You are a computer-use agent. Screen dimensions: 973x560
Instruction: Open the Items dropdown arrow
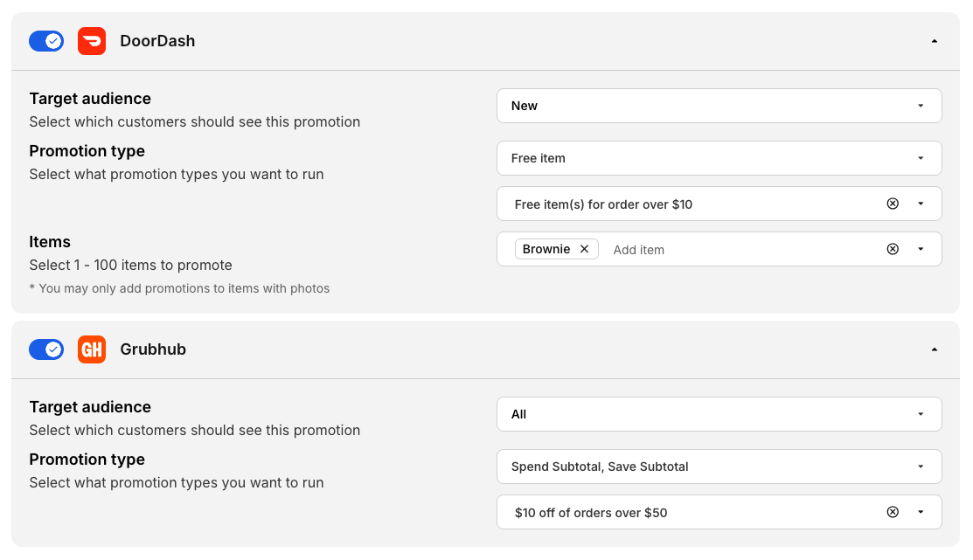click(x=921, y=249)
